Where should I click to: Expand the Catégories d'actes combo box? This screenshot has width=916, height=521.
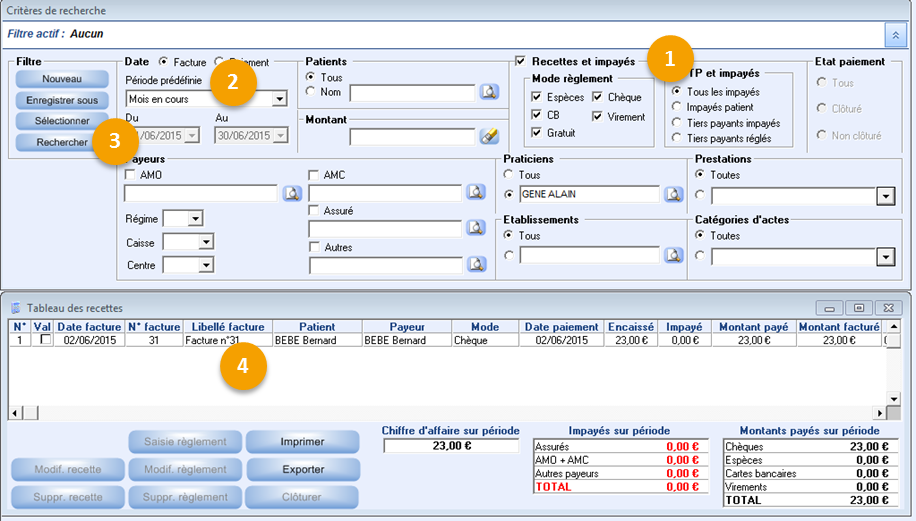coord(886,256)
